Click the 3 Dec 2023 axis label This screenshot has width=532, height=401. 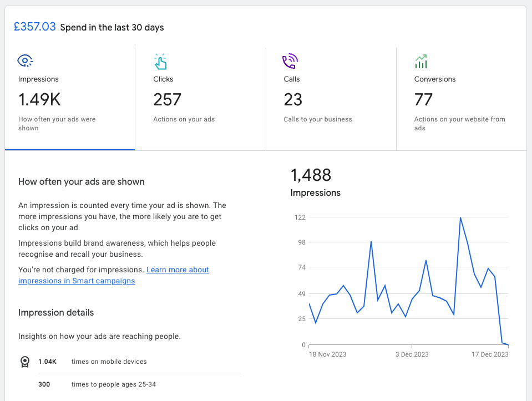(x=412, y=354)
